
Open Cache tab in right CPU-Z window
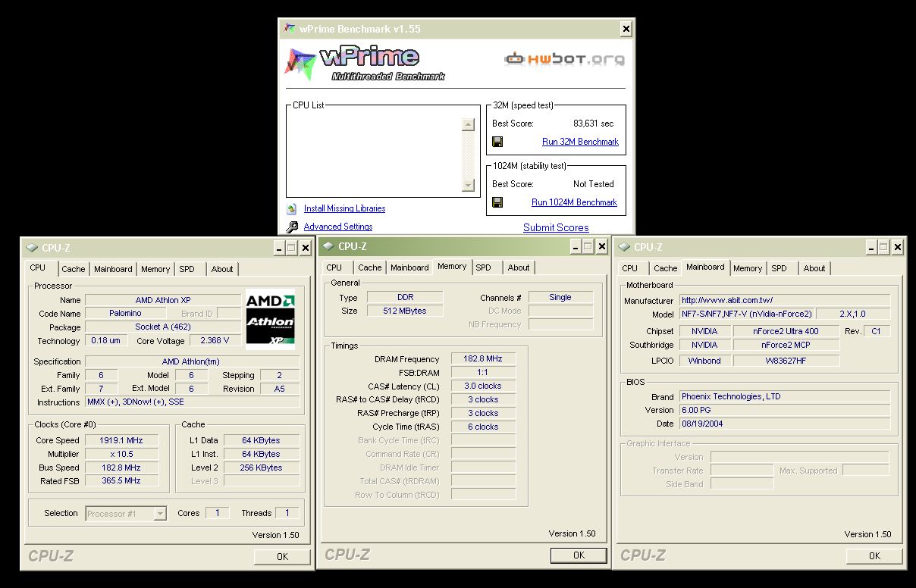[666, 268]
